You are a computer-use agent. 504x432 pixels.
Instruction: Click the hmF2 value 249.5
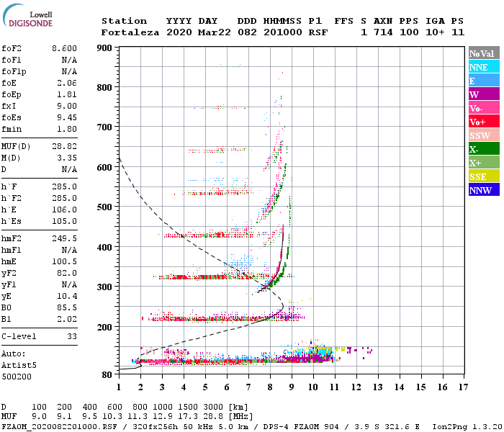(x=64, y=238)
